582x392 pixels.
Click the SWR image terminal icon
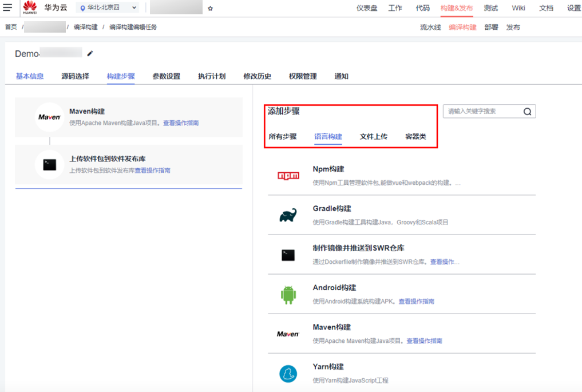click(x=288, y=255)
